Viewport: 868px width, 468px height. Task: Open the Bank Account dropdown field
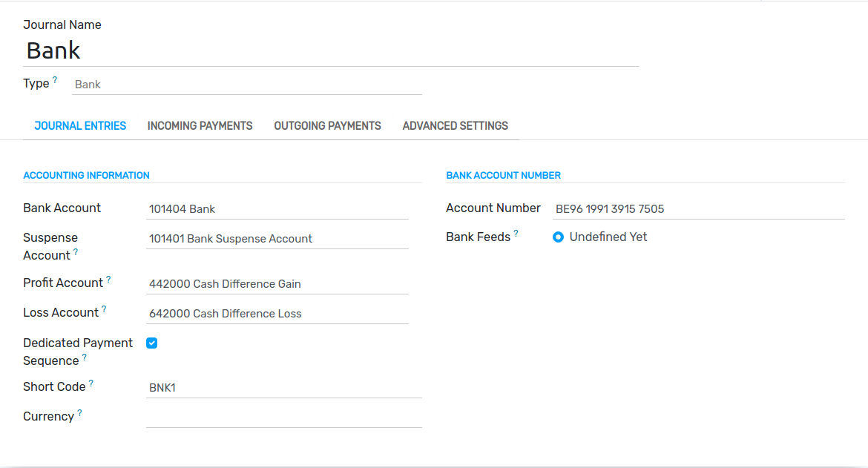point(277,209)
